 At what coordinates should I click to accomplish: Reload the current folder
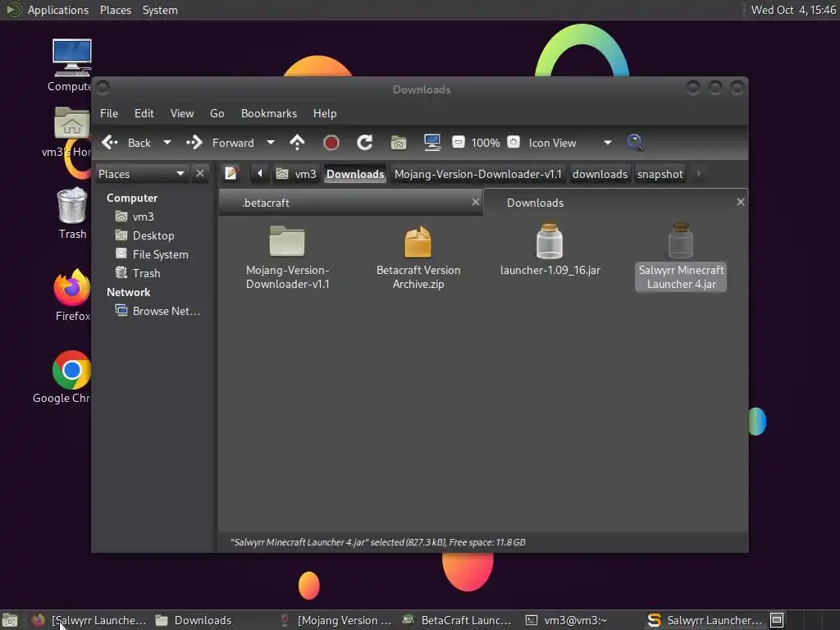[x=365, y=143]
